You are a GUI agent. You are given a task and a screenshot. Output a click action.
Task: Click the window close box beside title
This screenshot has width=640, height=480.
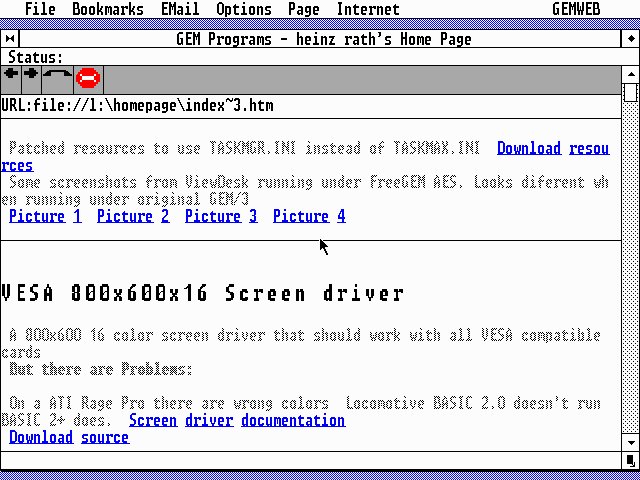coord(10,39)
